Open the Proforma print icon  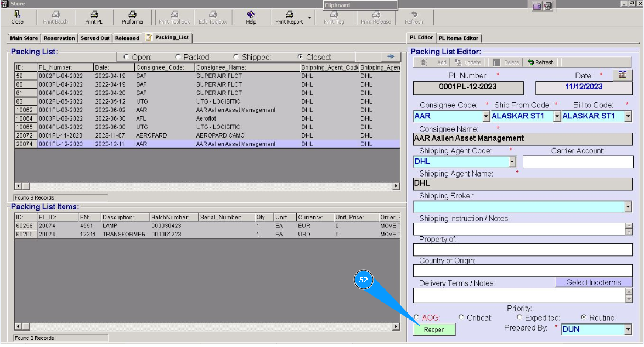132,15
